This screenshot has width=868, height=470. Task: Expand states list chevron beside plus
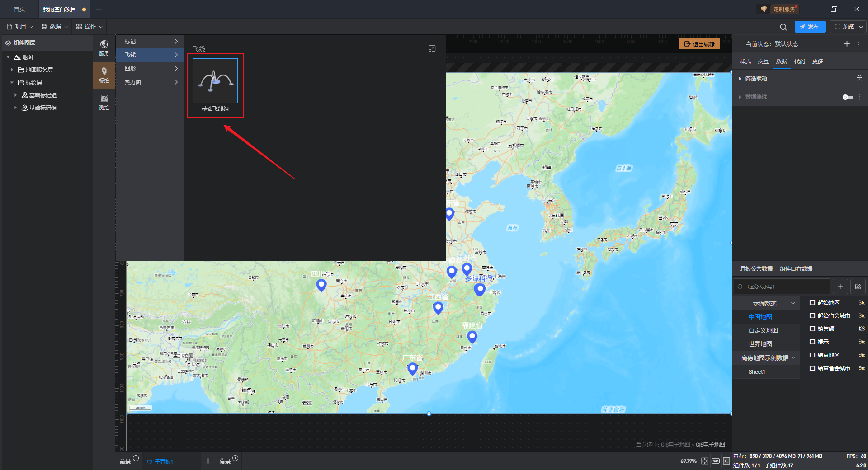pos(859,44)
